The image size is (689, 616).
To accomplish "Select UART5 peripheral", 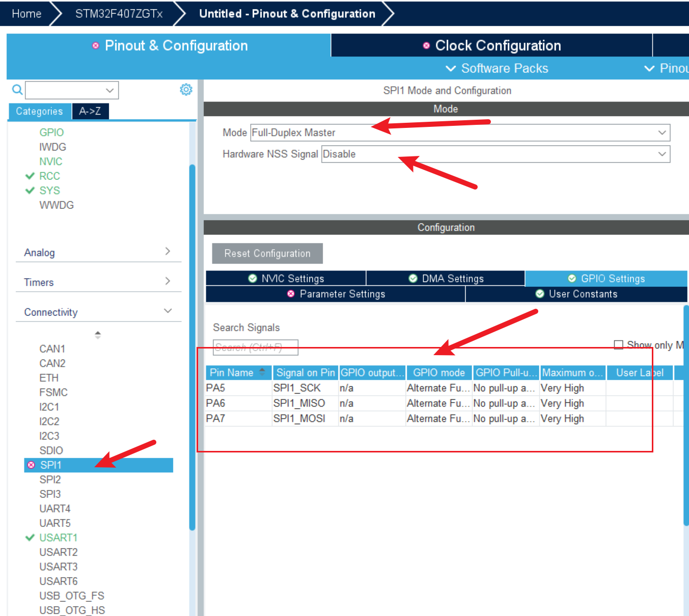I will coord(54,523).
